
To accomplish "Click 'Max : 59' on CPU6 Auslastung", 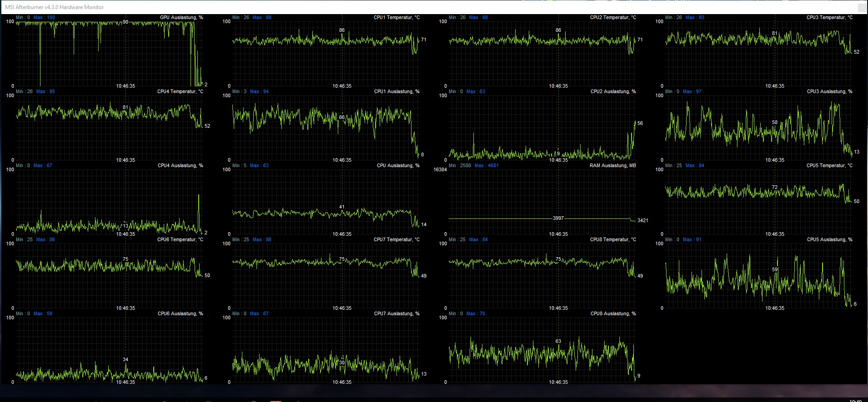I will pyautogui.click(x=43, y=313).
